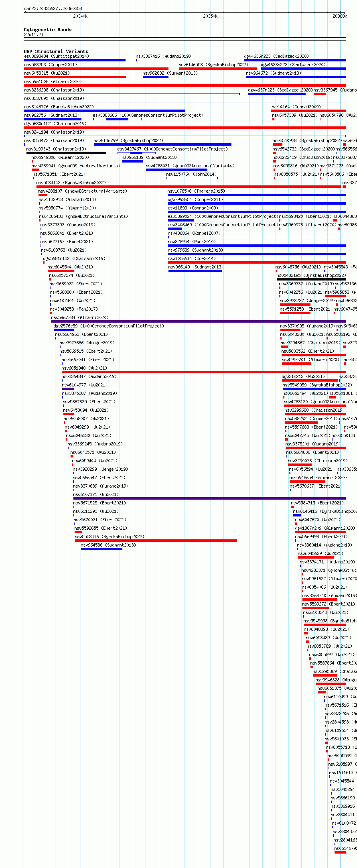Open esv3383686 (1000GenomesConsortiumPilotProject) variant
Viewport: 357px width, 868px height.
(148, 115)
